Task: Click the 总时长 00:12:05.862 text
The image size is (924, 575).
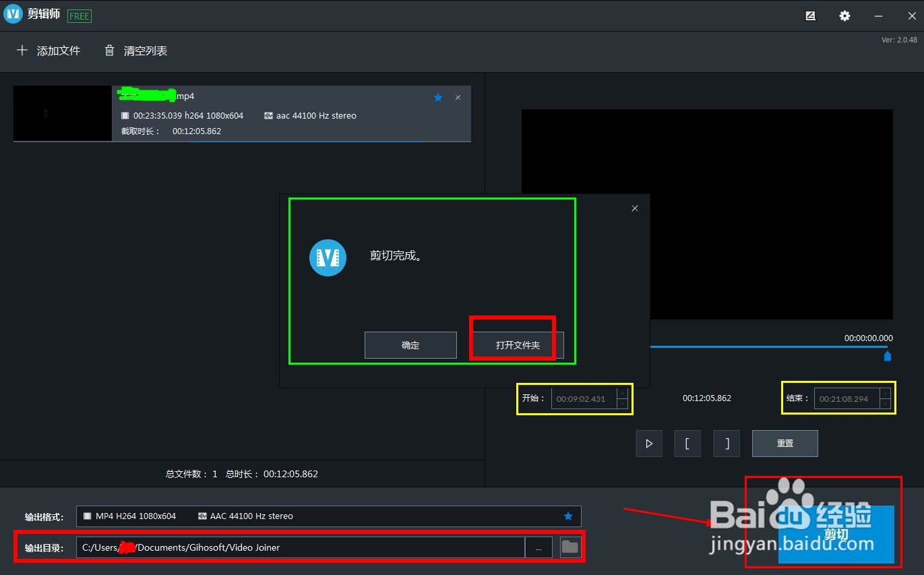Action: tap(272, 474)
